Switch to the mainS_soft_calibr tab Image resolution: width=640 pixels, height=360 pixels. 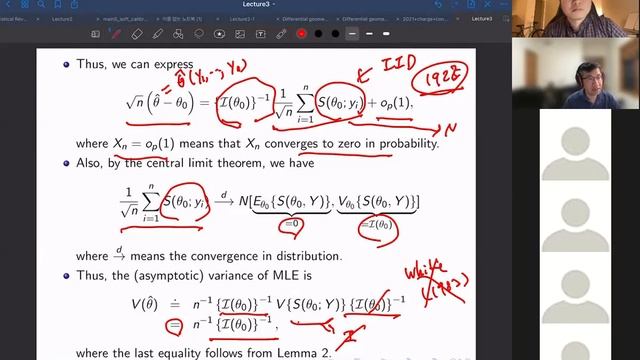[124, 19]
